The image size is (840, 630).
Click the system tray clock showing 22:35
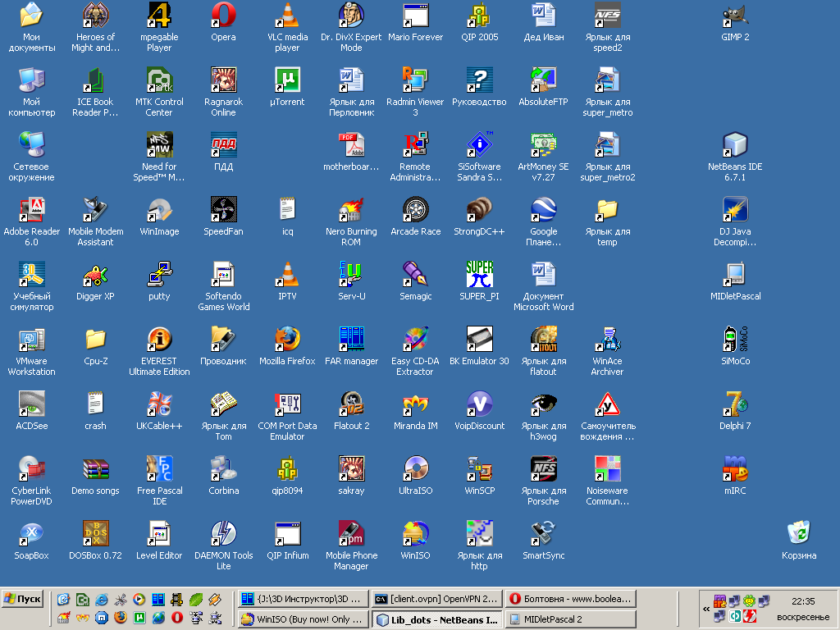tap(803, 601)
